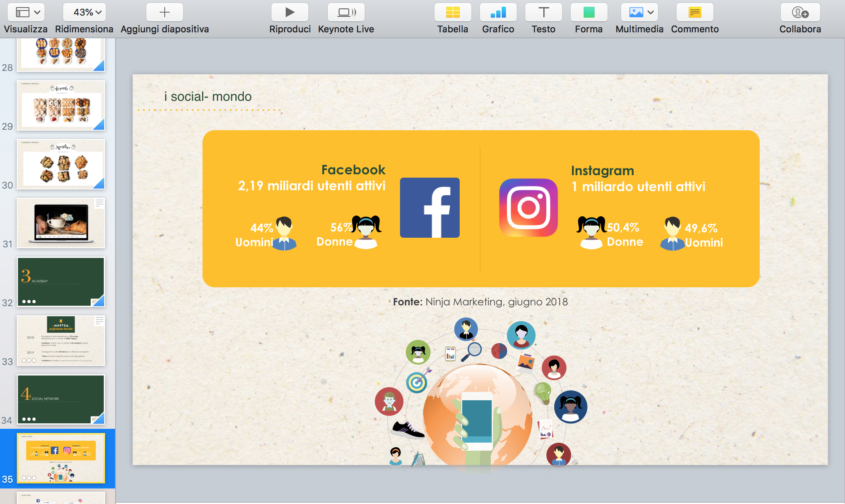Viewport: 845px width, 504px height.
Task: Click the '56% Donne' Facebook statistic text
Action: tap(335, 234)
